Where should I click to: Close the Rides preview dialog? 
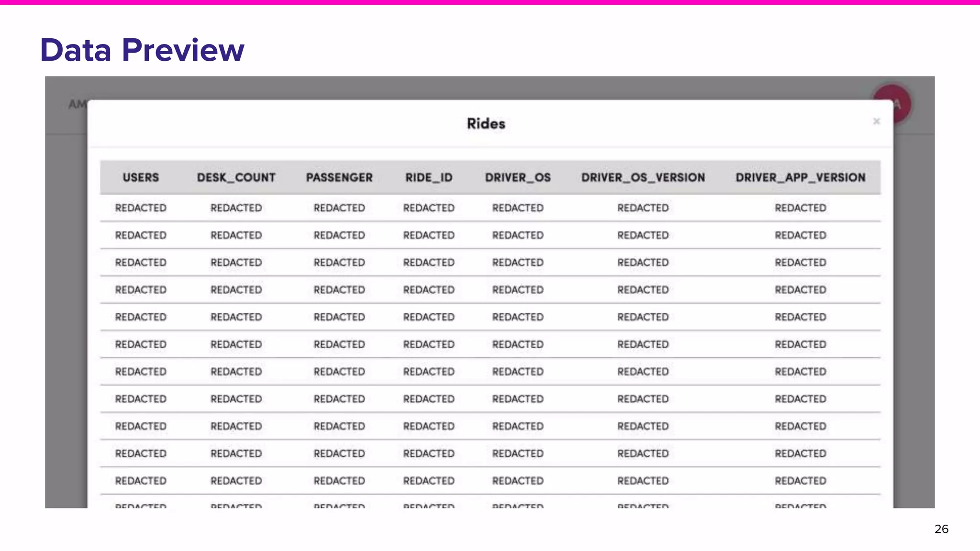point(876,121)
